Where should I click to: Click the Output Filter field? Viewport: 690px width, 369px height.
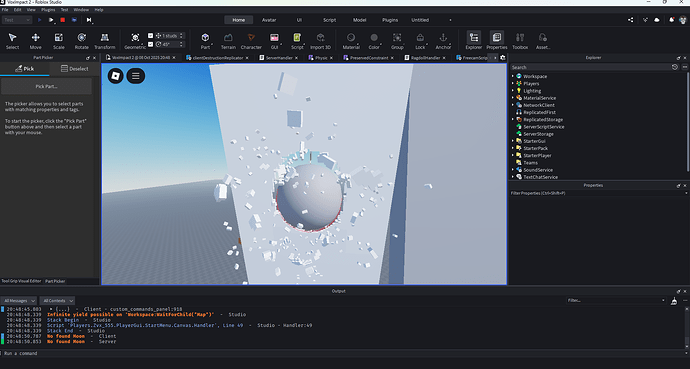coord(616,300)
